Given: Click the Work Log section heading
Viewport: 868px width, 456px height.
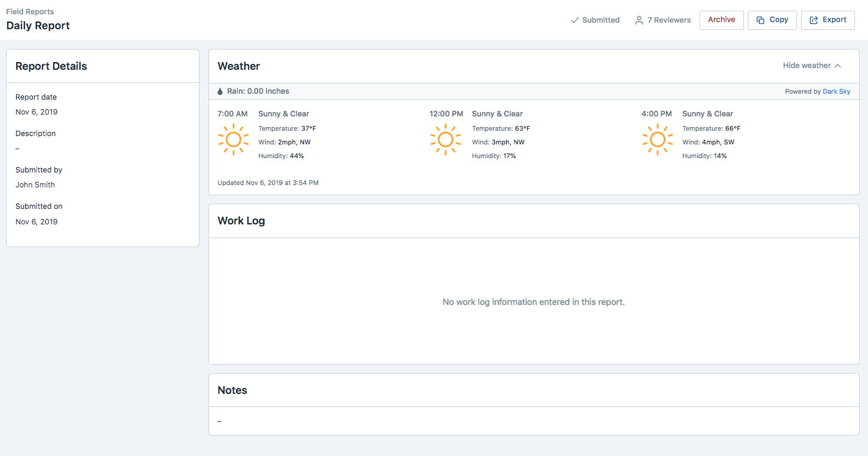Looking at the screenshot, I should [x=241, y=221].
